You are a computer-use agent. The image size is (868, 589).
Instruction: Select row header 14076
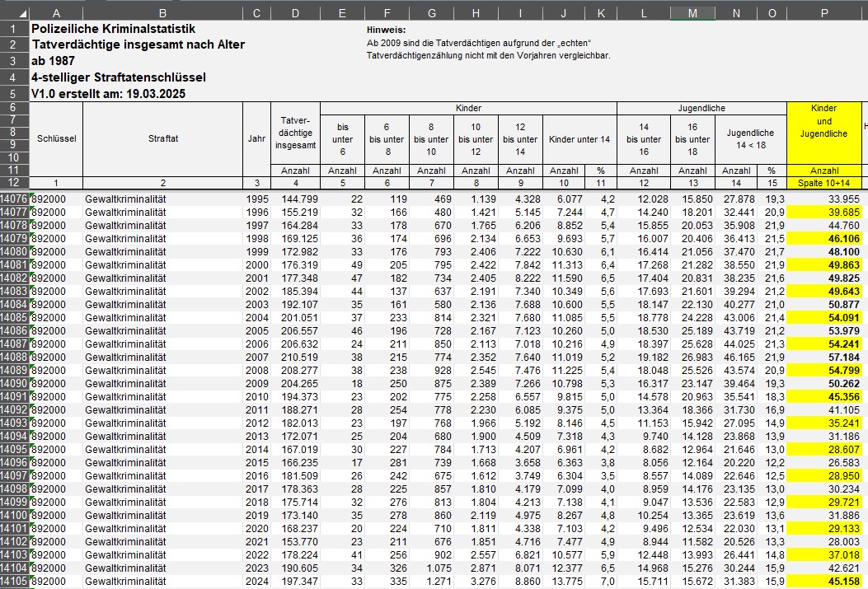(x=14, y=199)
